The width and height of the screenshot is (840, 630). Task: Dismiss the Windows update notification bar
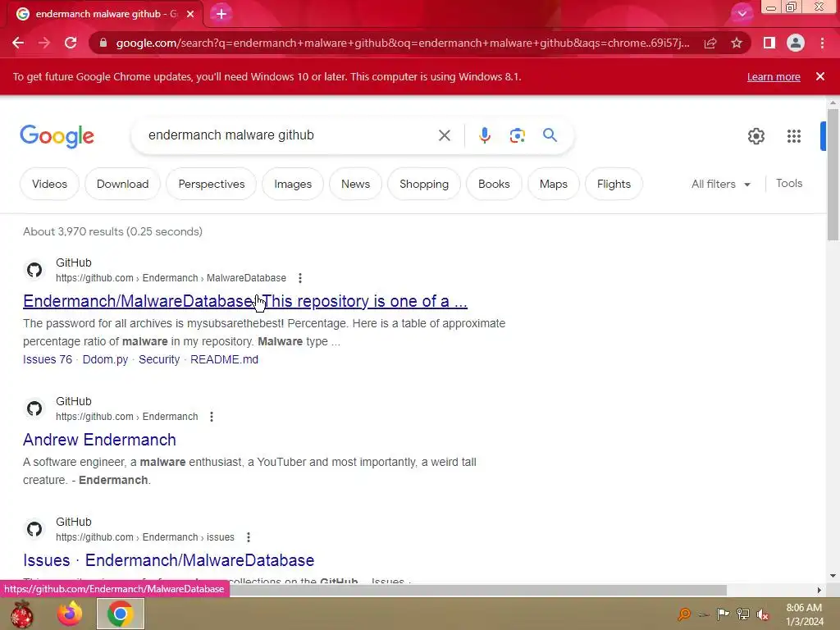click(x=820, y=76)
